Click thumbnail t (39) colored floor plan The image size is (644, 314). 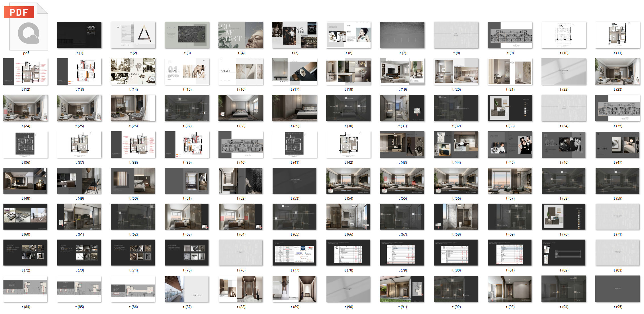point(187,144)
